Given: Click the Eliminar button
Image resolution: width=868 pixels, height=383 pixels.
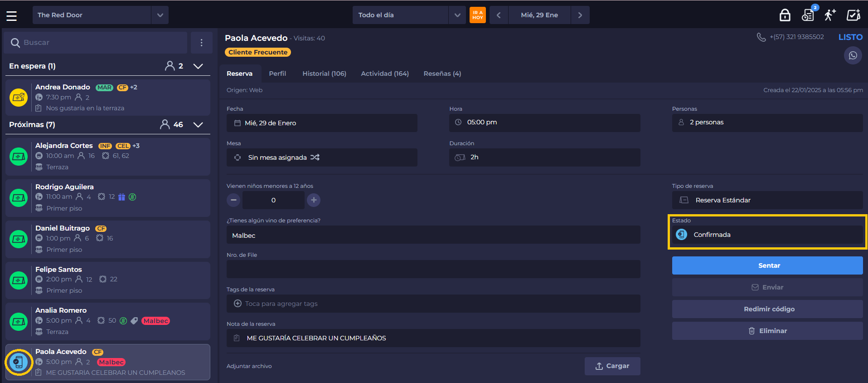Looking at the screenshot, I should coord(767,331).
